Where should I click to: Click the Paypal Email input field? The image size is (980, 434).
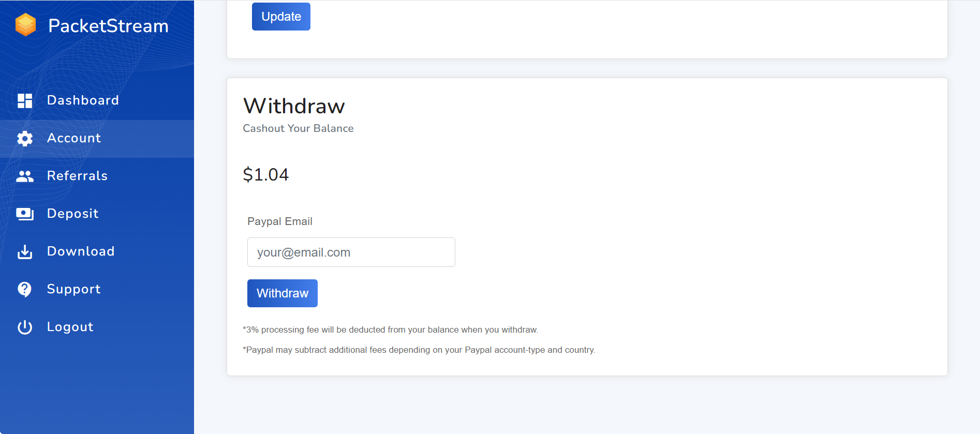pyautogui.click(x=351, y=252)
